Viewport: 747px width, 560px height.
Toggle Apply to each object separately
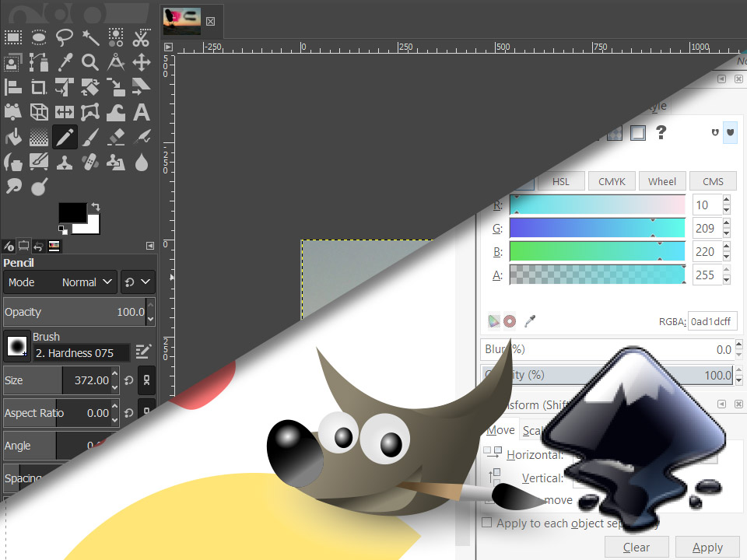point(486,523)
